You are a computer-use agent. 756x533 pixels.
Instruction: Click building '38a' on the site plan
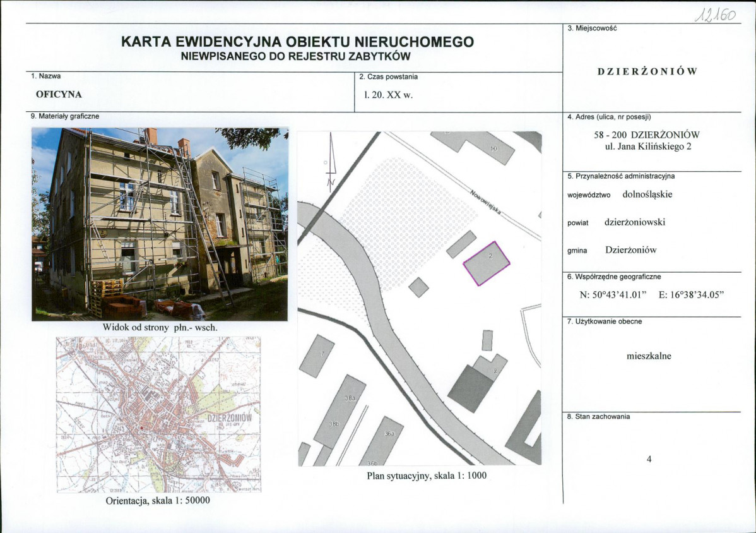[x=350, y=397]
